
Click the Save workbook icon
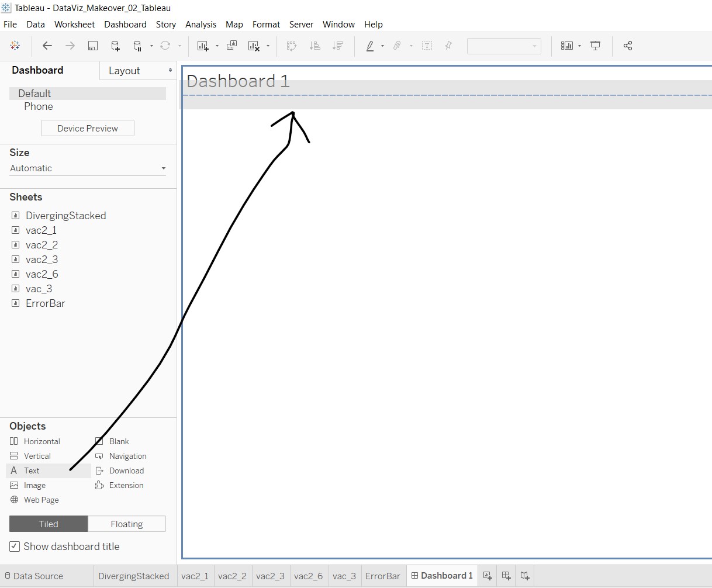[92, 46]
